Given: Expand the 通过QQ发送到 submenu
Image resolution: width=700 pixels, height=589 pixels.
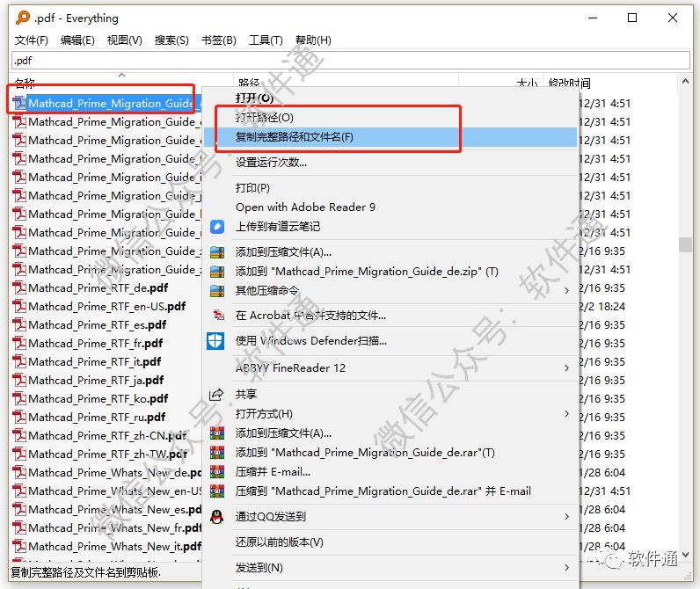Looking at the screenshot, I should click(566, 517).
